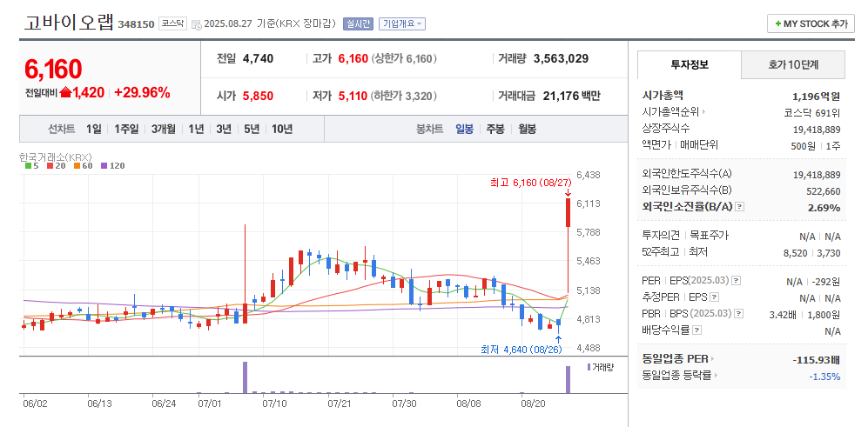The height and width of the screenshot is (427, 868).
Task: Click the orange 60-day moving average legend
Action: click(84, 165)
